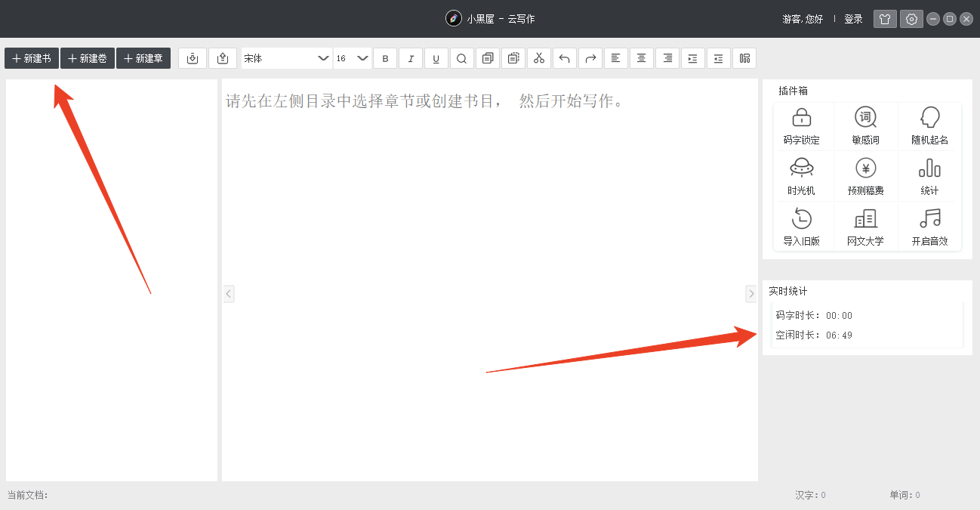Toggle bold formatting in the toolbar
Screen dimensions: 980x510
385,58
